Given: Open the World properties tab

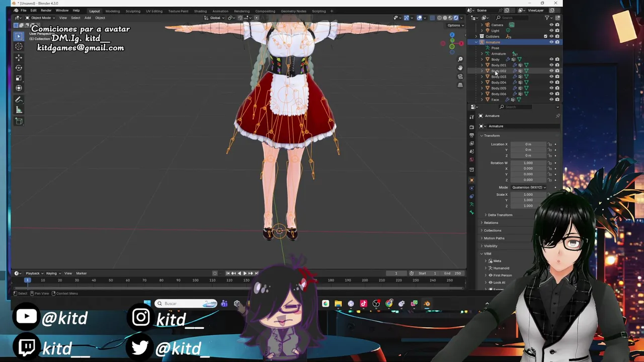Looking at the screenshot, I should tap(471, 159).
